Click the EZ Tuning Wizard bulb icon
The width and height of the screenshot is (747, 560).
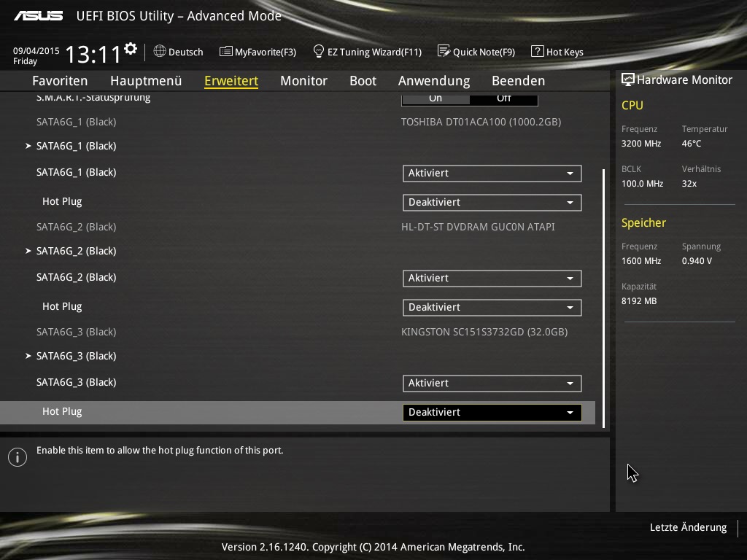tap(318, 51)
